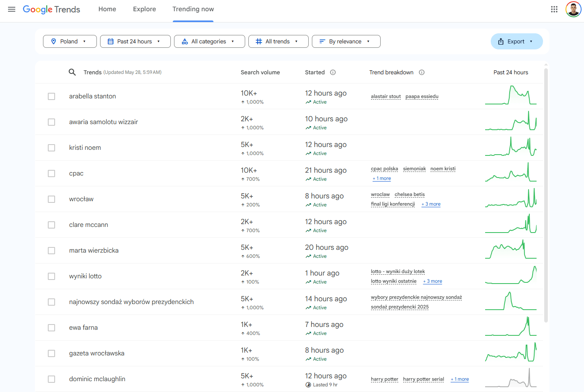The width and height of the screenshot is (584, 392).
Task: Open the 'cpac polska' related query
Action: [x=385, y=169]
